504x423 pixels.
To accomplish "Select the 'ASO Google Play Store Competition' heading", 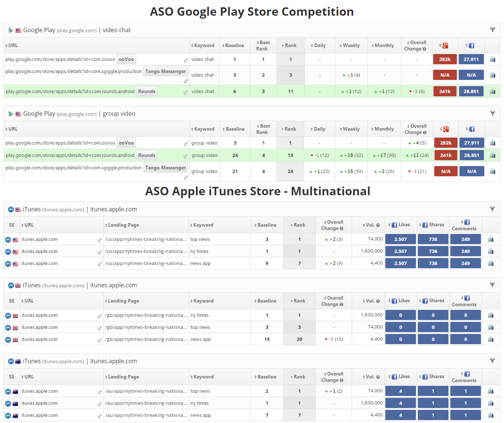I will [x=252, y=12].
